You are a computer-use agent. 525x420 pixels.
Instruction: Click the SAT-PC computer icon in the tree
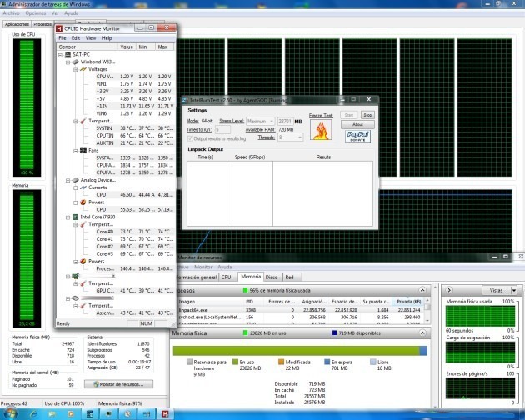[x=68, y=55]
